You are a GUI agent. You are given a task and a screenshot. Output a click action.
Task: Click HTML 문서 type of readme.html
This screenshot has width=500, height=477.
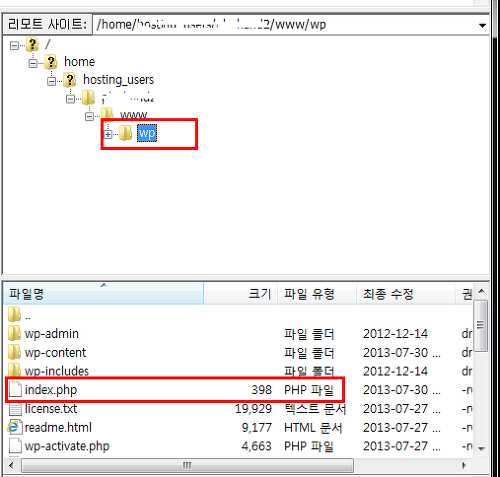[313, 428]
